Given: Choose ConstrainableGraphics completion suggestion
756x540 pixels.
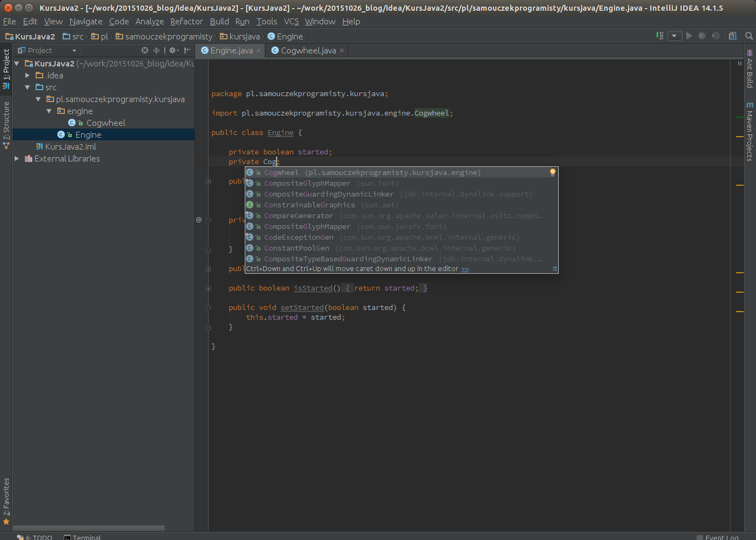Looking at the screenshot, I should coord(402,205).
